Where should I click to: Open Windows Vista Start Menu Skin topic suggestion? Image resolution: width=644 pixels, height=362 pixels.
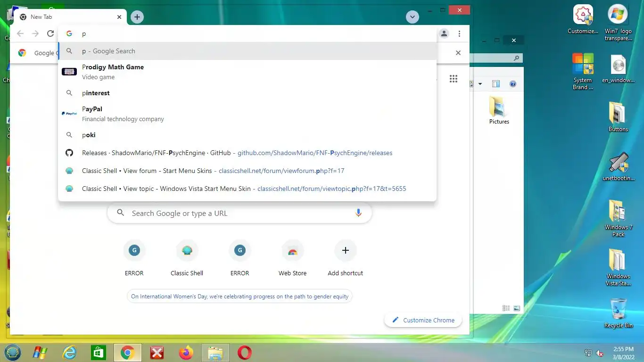[x=248, y=189]
